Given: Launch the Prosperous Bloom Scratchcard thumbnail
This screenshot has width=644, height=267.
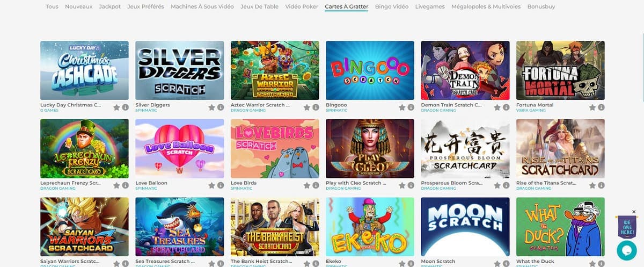Looking at the screenshot, I should 465,148.
